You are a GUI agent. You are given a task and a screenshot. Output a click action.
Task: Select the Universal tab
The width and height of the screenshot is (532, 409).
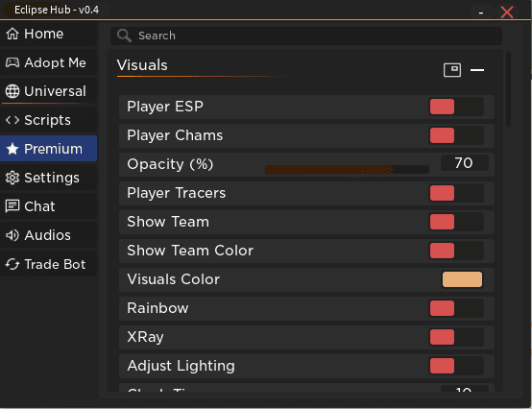(49, 91)
